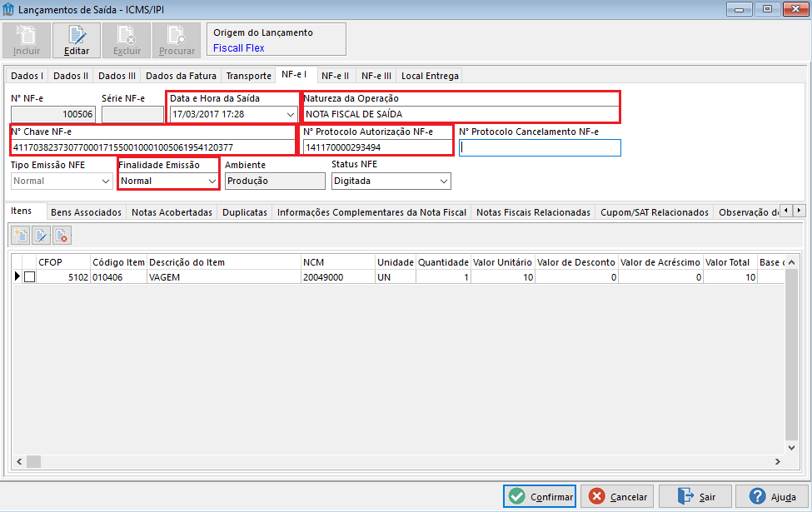Screen dimensions: 812x512
Task: Click the 20049000 NCM cell
Action: pos(337,277)
